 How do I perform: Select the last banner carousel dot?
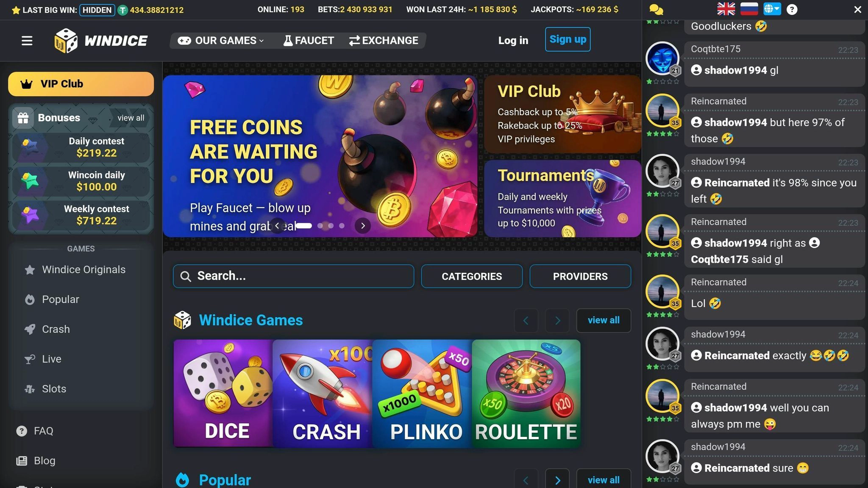(342, 226)
